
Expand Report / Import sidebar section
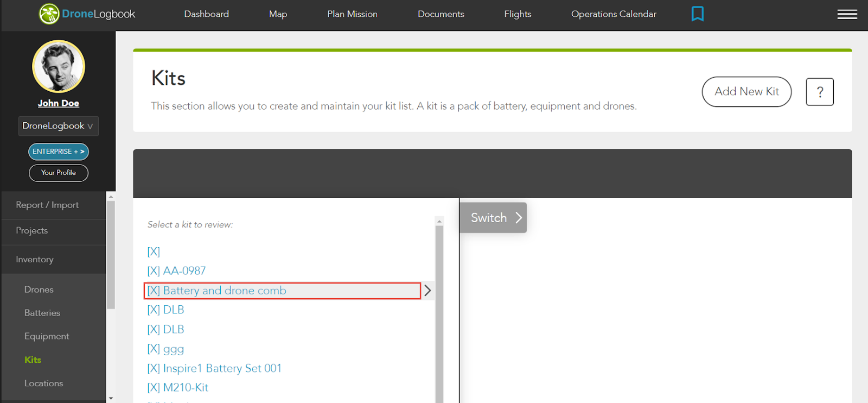click(x=54, y=205)
